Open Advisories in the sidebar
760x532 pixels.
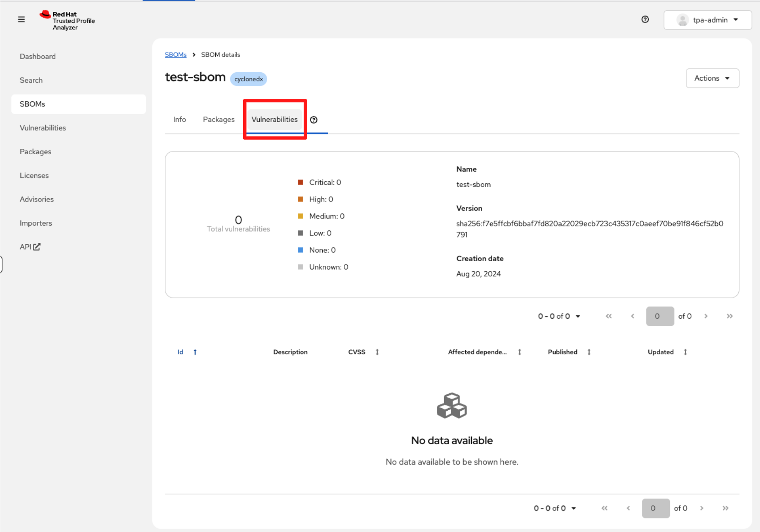point(37,199)
